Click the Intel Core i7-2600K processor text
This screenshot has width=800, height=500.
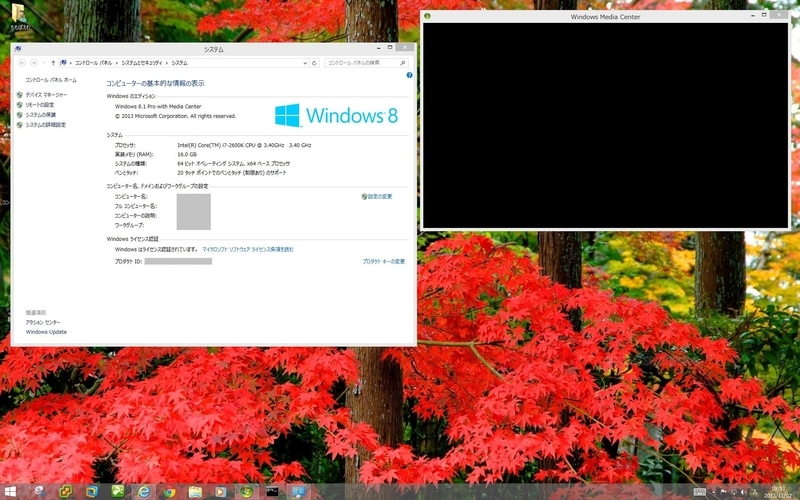tap(244, 145)
